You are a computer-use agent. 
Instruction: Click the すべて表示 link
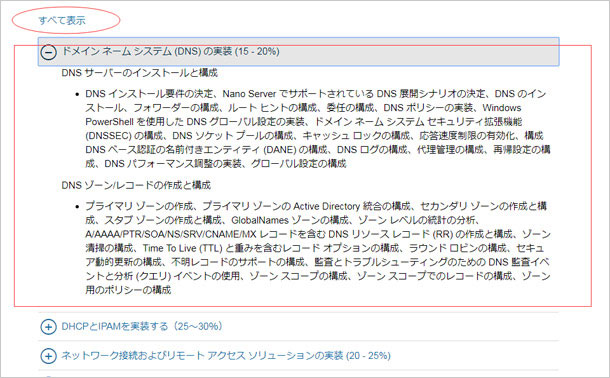point(62,20)
